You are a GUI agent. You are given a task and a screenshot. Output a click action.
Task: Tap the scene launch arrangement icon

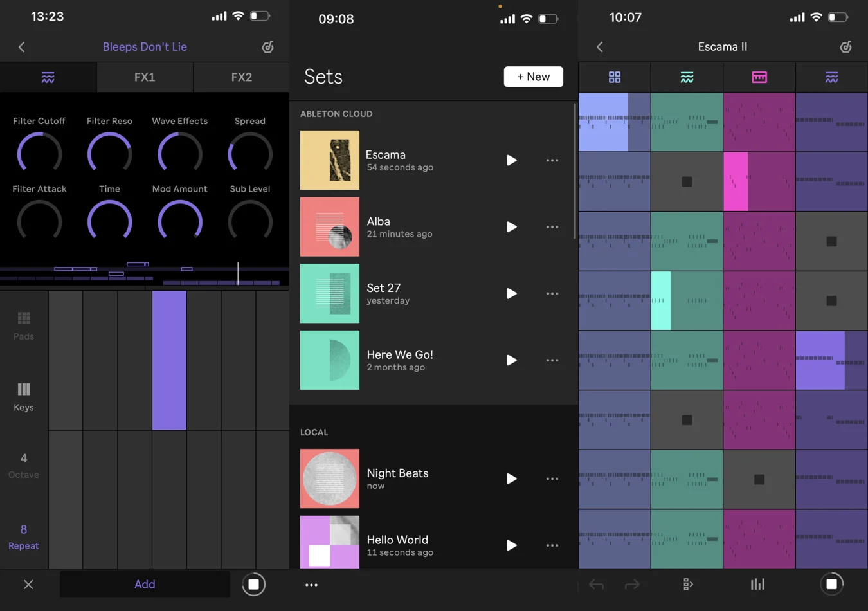point(687,584)
